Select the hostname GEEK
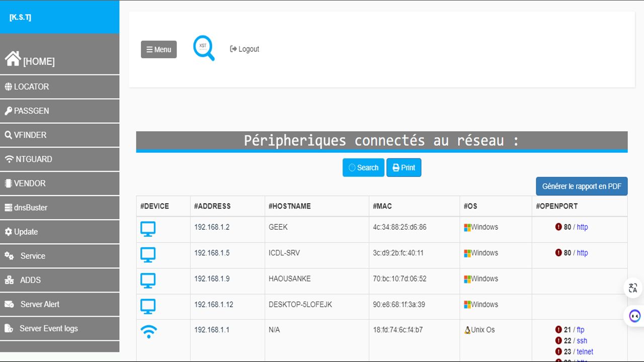This screenshot has width=644, height=362. [278, 227]
